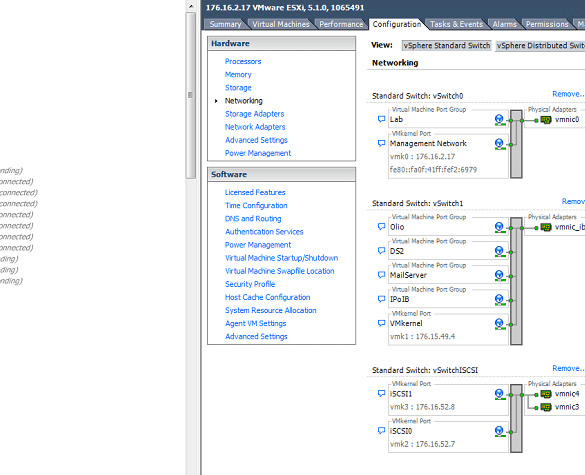Open System Resource Allocation
Image resolution: width=585 pixels, height=475 pixels.
tap(270, 310)
